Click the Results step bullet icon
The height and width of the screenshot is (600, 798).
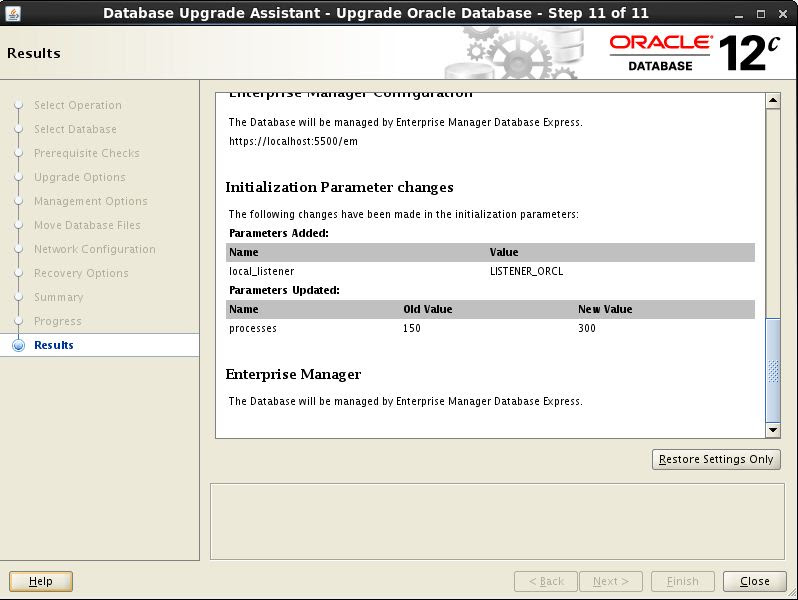pyautogui.click(x=18, y=345)
